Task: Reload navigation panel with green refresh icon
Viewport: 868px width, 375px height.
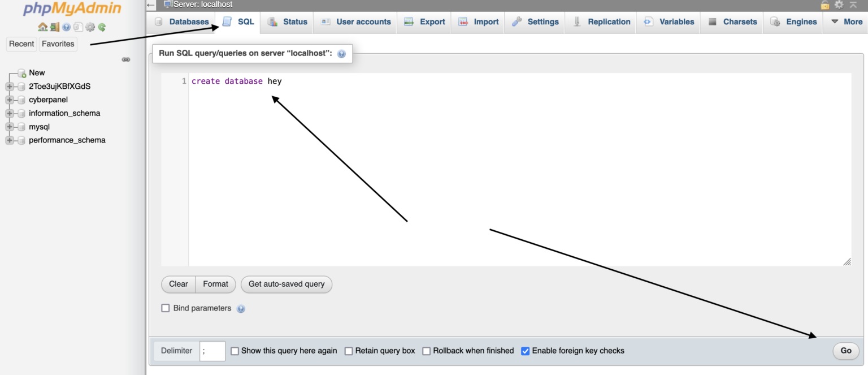Action: 102,27
